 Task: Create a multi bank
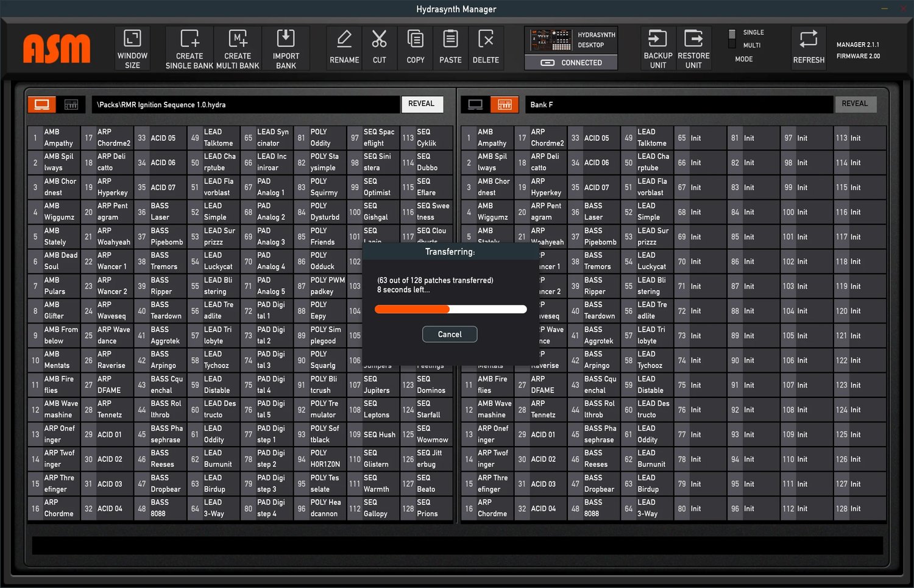238,48
